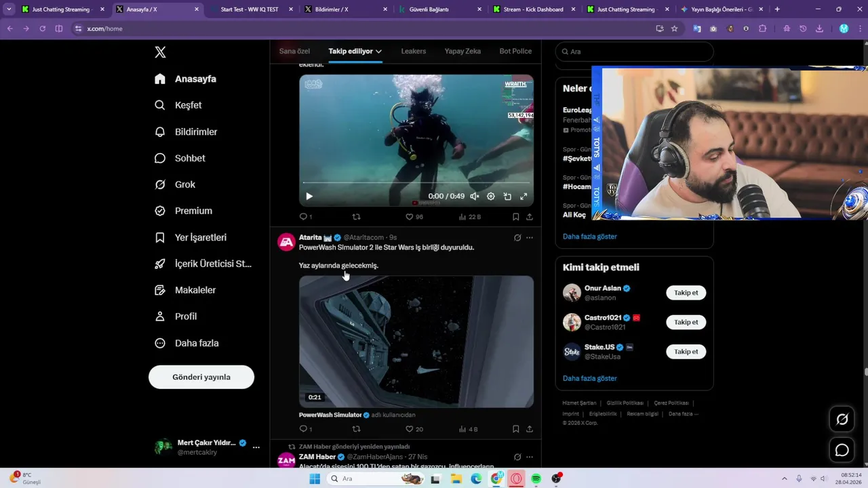Open Sohbet chat from the sidebar
Viewport: 868px width, 488px height.
[180, 158]
